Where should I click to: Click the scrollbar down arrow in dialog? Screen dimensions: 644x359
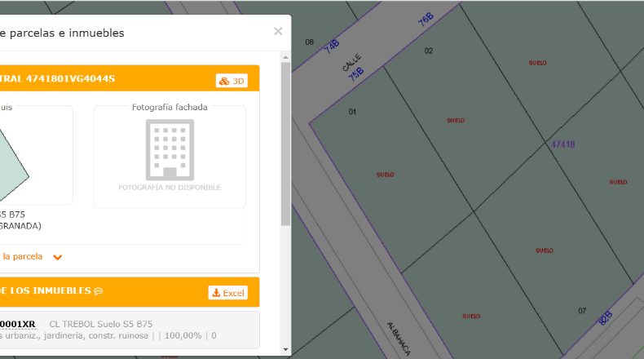click(285, 349)
